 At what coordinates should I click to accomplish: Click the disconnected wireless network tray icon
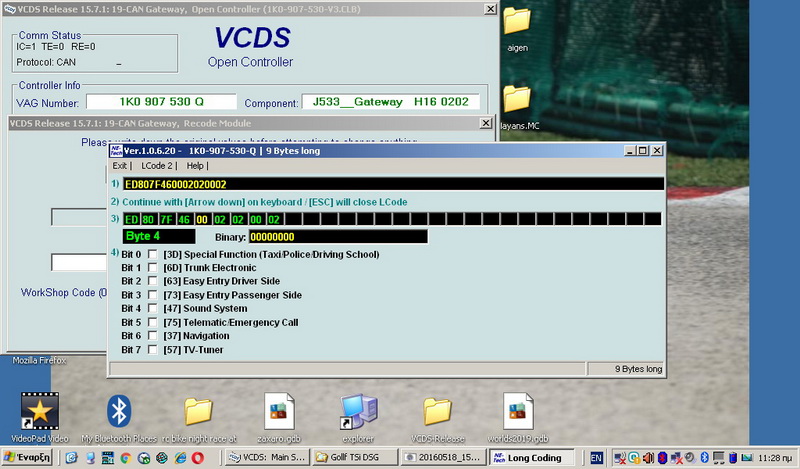[x=620, y=458]
